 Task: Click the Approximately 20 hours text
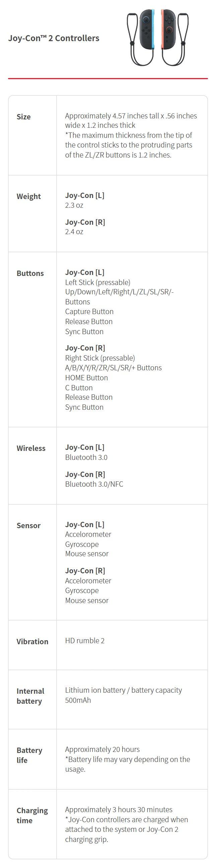pyautogui.click(x=102, y=749)
